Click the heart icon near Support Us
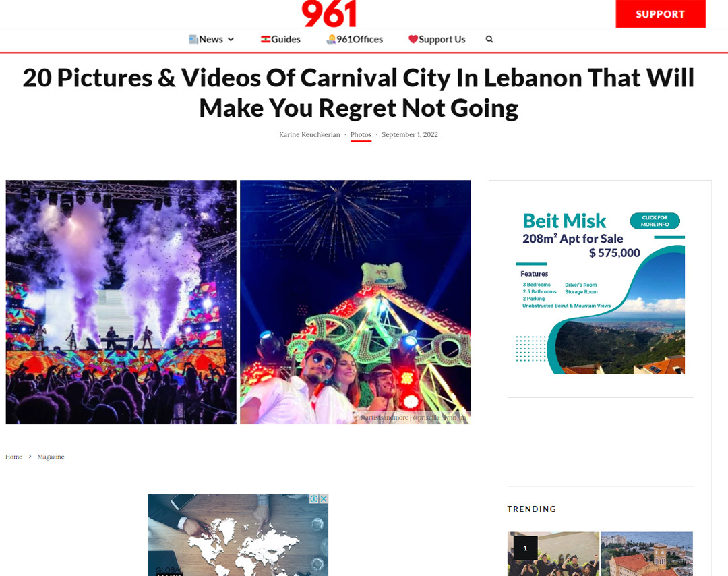Image resolution: width=728 pixels, height=576 pixels. click(413, 40)
